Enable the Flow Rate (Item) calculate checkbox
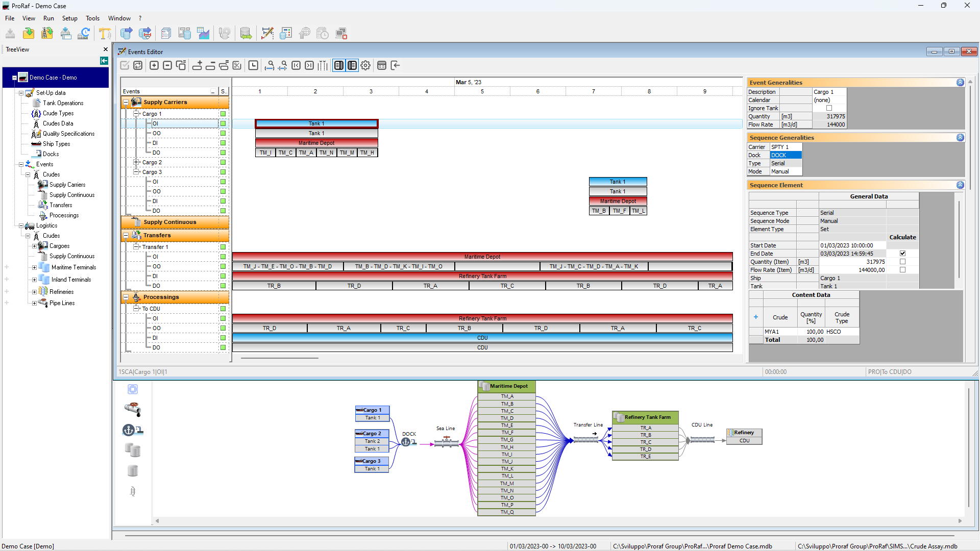980x551 pixels. pyautogui.click(x=902, y=270)
